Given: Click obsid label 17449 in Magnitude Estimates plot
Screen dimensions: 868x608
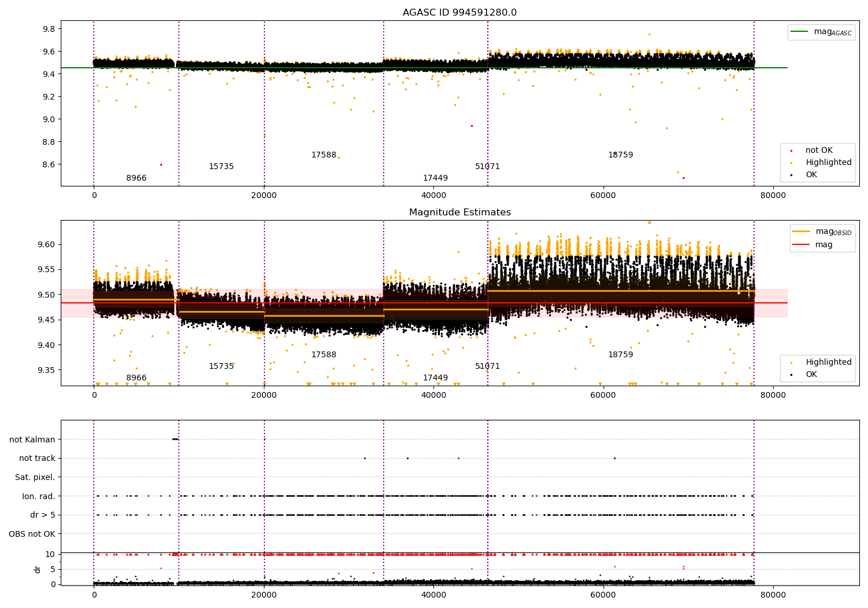Looking at the screenshot, I should [436, 378].
